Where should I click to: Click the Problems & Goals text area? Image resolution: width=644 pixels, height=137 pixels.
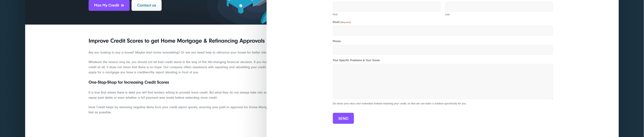click(x=442, y=81)
